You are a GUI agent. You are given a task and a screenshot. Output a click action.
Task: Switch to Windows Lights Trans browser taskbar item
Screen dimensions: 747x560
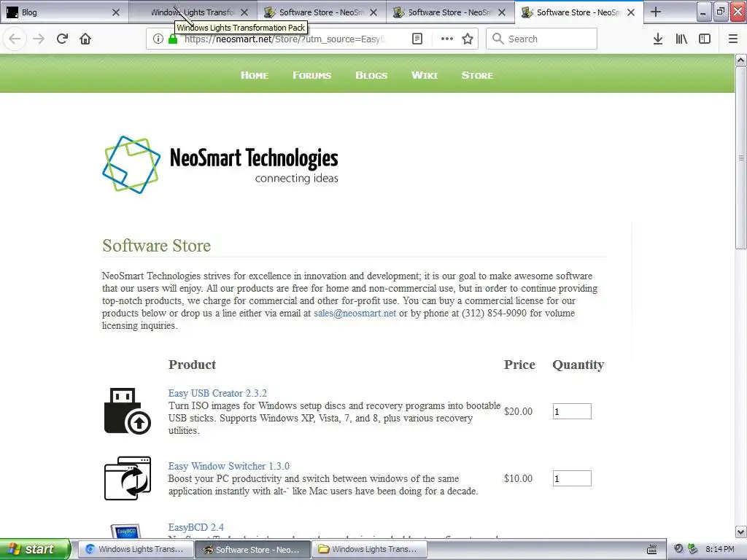[x=135, y=550]
